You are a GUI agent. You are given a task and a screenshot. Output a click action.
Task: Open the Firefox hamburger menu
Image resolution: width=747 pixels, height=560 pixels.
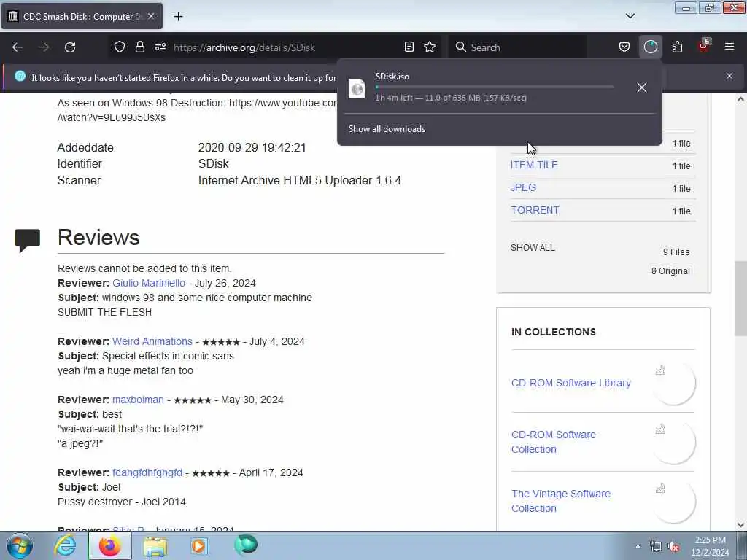729,47
